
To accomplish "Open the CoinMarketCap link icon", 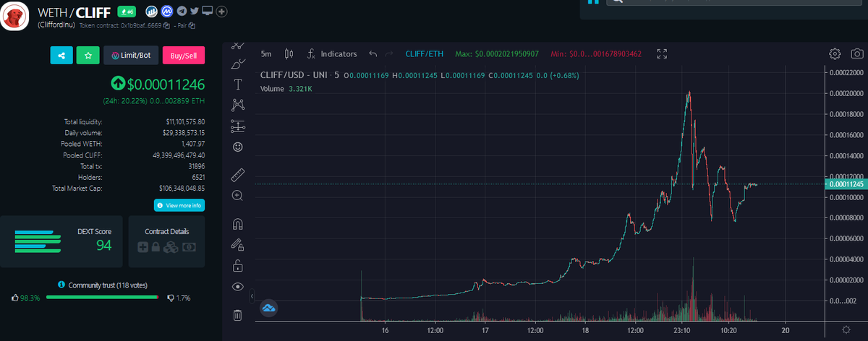I will (166, 12).
